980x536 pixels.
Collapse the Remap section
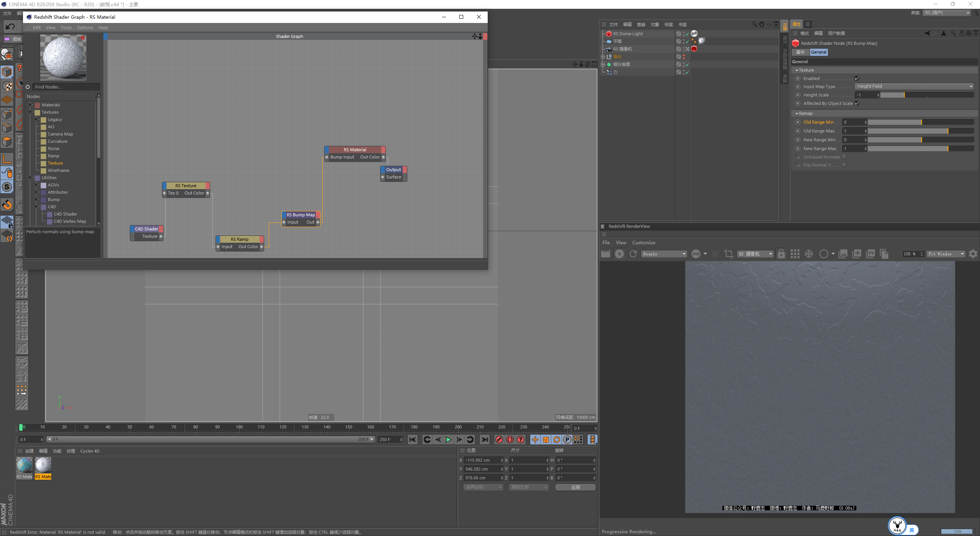tap(797, 113)
